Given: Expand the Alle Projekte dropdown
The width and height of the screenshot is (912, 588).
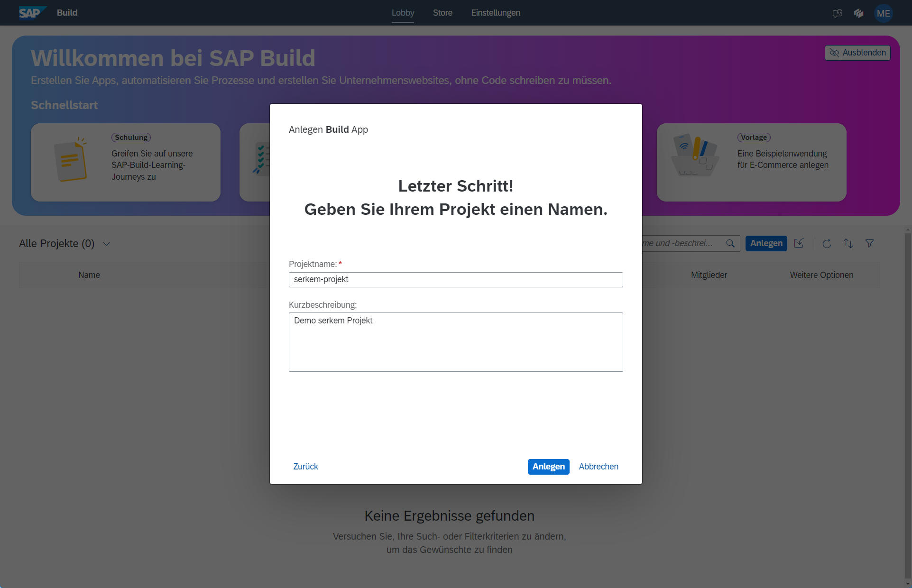Looking at the screenshot, I should pyautogui.click(x=107, y=244).
